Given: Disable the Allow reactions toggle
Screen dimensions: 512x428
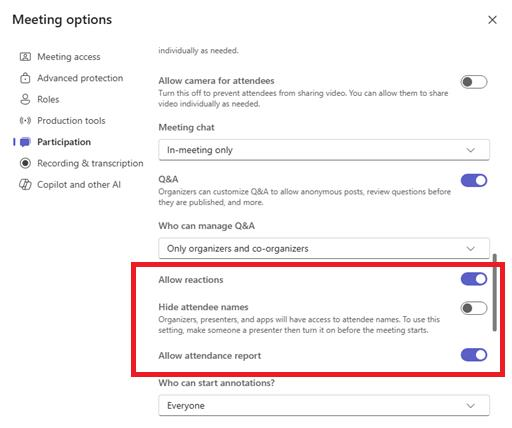Looking at the screenshot, I should [x=474, y=279].
